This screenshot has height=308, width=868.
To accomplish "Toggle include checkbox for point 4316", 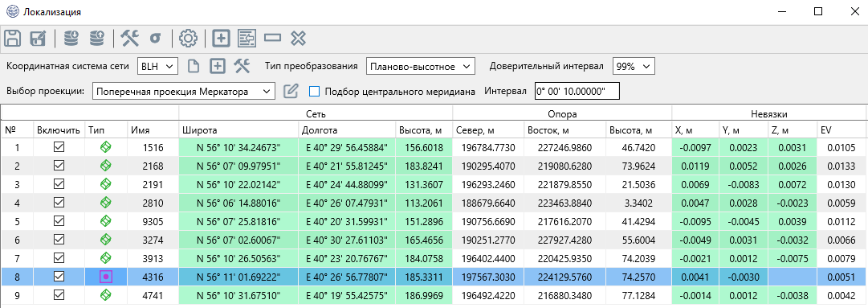I will coord(59,276).
